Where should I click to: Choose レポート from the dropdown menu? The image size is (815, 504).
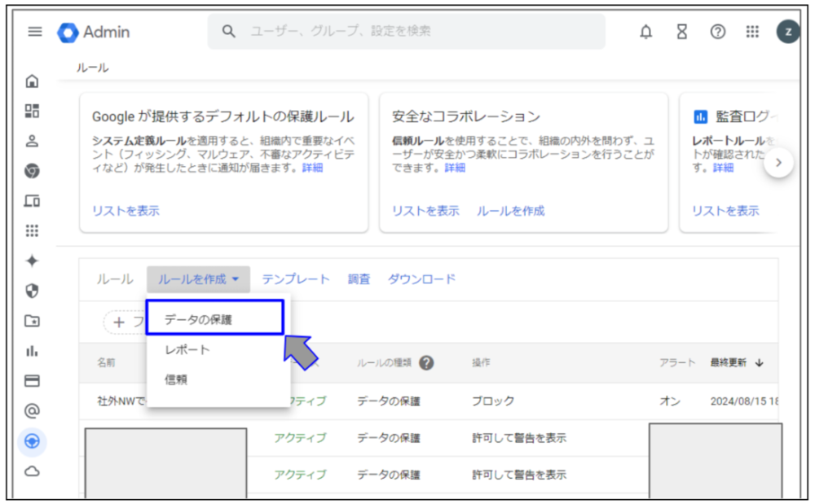coord(187,350)
